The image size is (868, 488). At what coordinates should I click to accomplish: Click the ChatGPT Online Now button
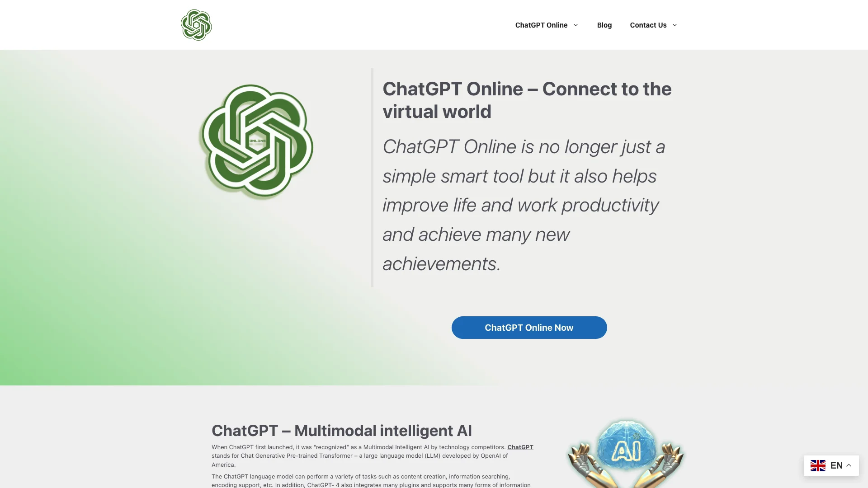[529, 327]
